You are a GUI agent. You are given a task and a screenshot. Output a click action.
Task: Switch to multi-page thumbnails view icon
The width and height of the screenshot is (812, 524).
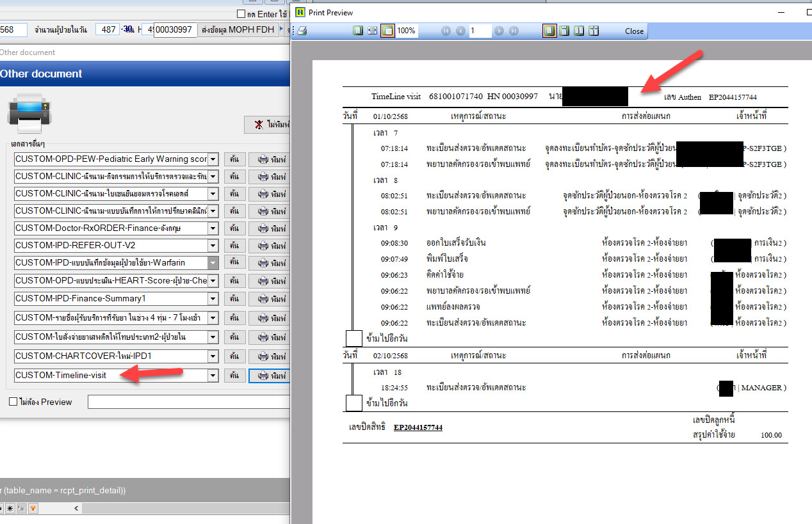(x=594, y=31)
